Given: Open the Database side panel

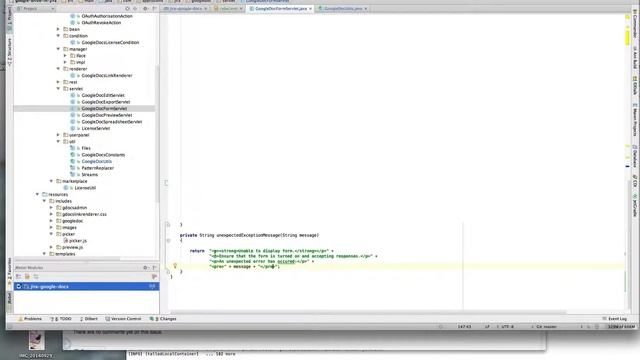Looking at the screenshot, I should 635,156.
